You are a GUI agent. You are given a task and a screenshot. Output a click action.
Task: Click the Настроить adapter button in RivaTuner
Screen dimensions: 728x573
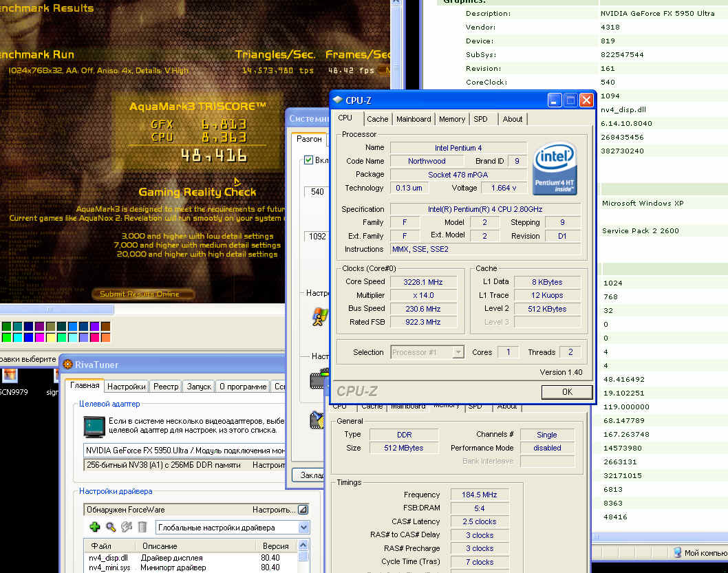269,464
